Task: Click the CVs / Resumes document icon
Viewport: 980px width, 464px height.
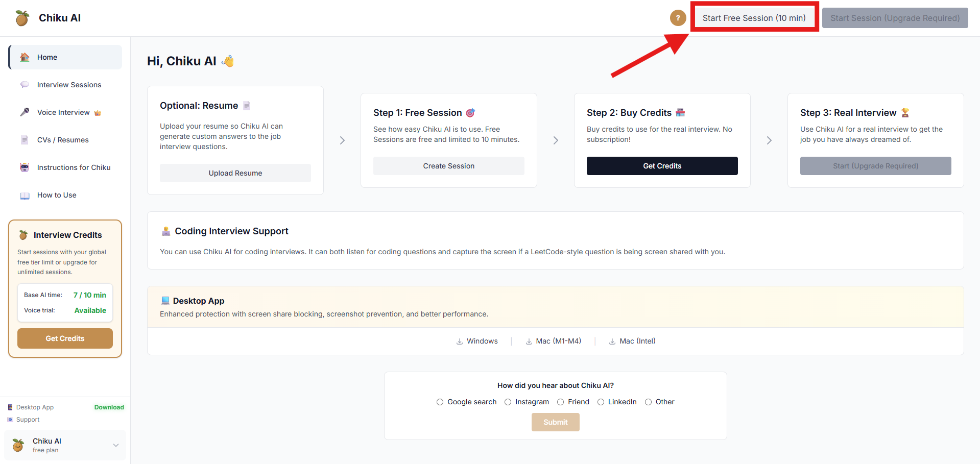Action: [25, 139]
